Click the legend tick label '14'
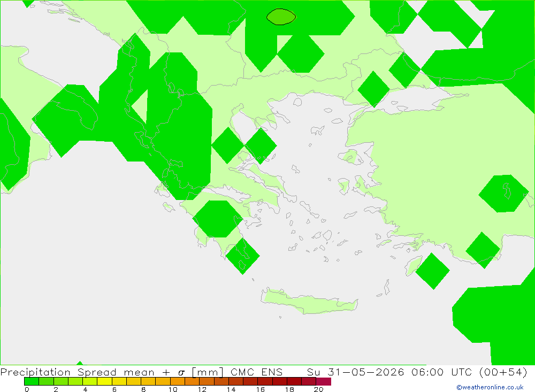535x392 pixels. (231, 389)
